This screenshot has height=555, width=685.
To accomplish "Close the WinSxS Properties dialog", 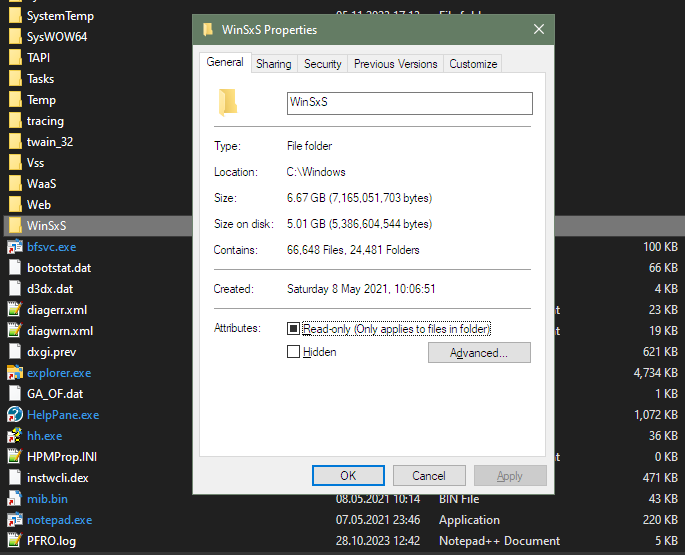I will pos(539,29).
